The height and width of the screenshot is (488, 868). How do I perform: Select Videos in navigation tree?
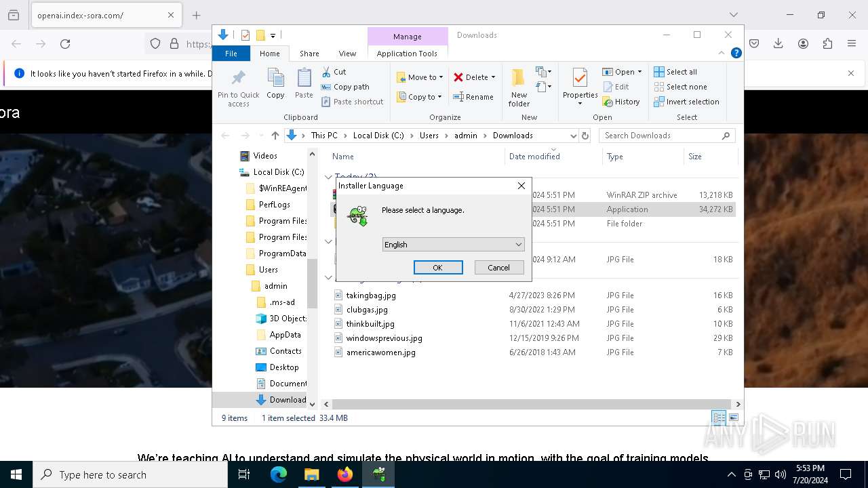265,156
